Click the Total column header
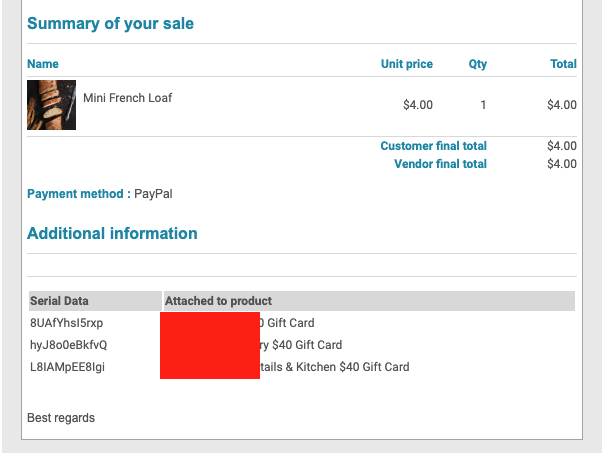The image size is (614, 453). click(563, 64)
